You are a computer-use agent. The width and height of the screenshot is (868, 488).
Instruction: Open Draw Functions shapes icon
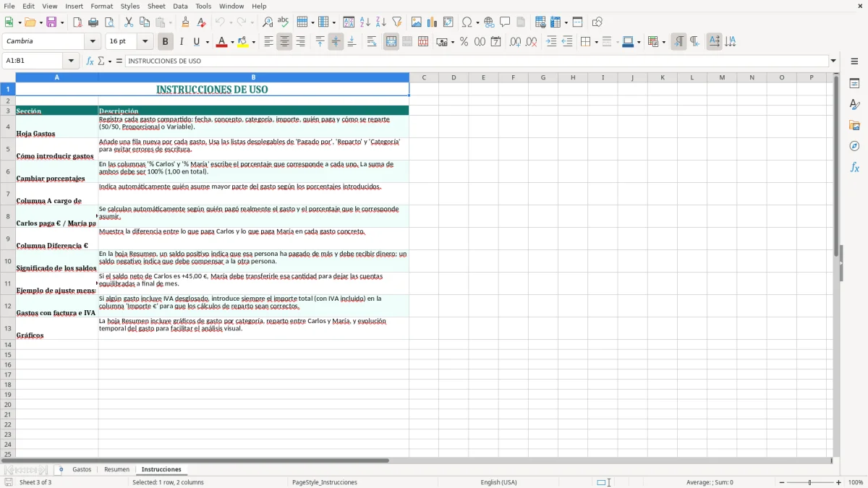pyautogui.click(x=597, y=22)
